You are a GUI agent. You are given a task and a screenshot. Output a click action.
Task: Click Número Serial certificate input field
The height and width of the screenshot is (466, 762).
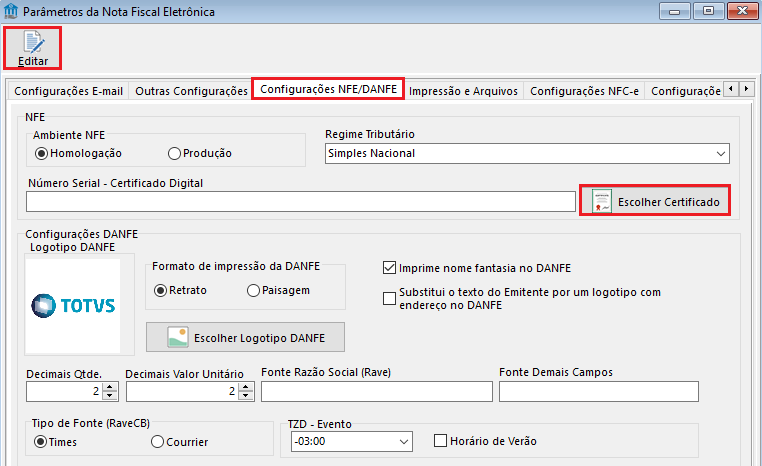pos(301,201)
